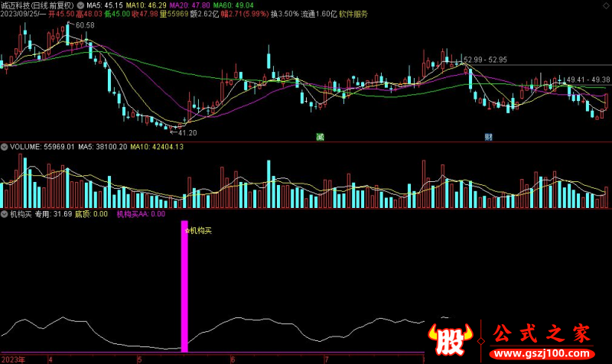612x364 pixels.
Task: Open the 软件服务 sector link
Action: tap(353, 14)
